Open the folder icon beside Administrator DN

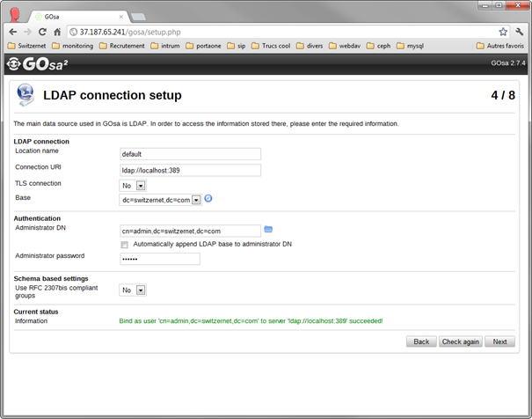pos(268,230)
